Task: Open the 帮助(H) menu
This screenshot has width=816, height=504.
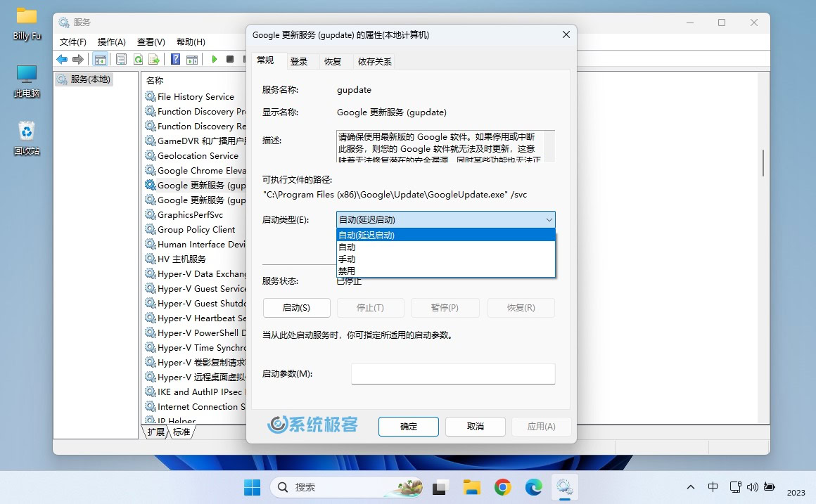Action: (x=191, y=42)
